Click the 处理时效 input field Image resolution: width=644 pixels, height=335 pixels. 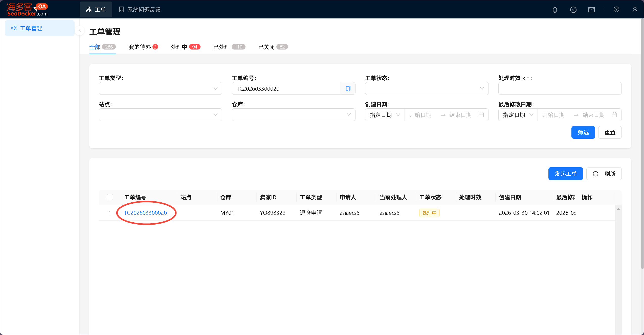[x=560, y=88]
